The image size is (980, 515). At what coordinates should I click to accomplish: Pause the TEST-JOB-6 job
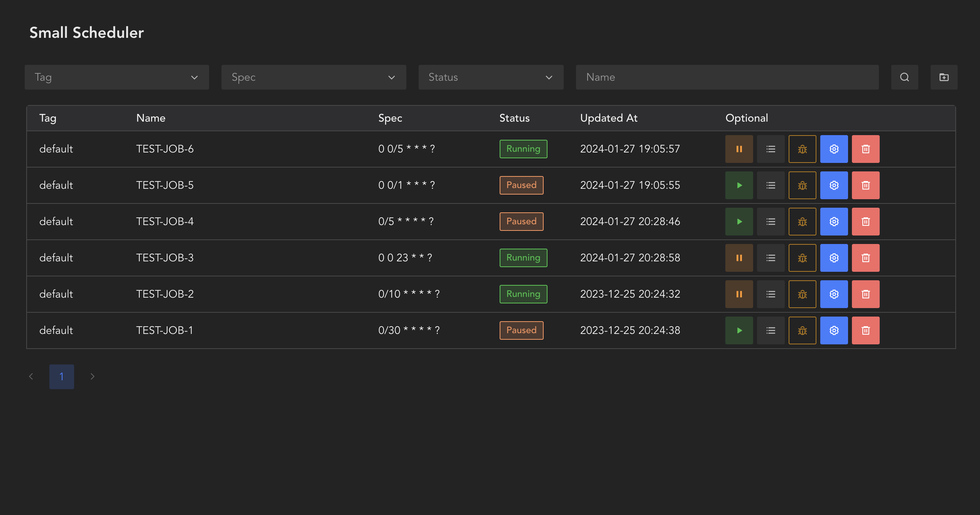point(739,149)
